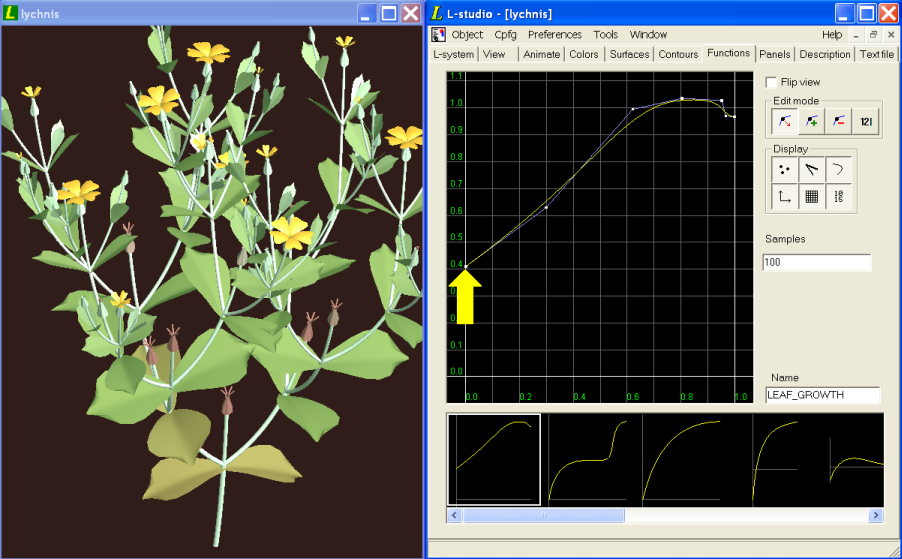902x559 pixels.
Task: Click the document icon left of Object menu
Action: [438, 35]
